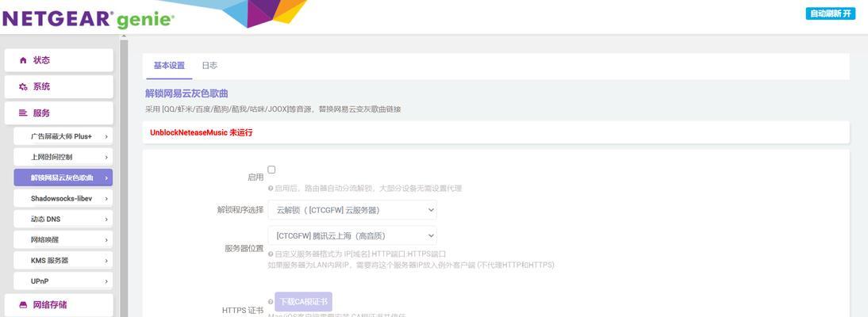Screen dimensions: 868x317
Task: Open 动态 DNS service
Action: (x=63, y=219)
